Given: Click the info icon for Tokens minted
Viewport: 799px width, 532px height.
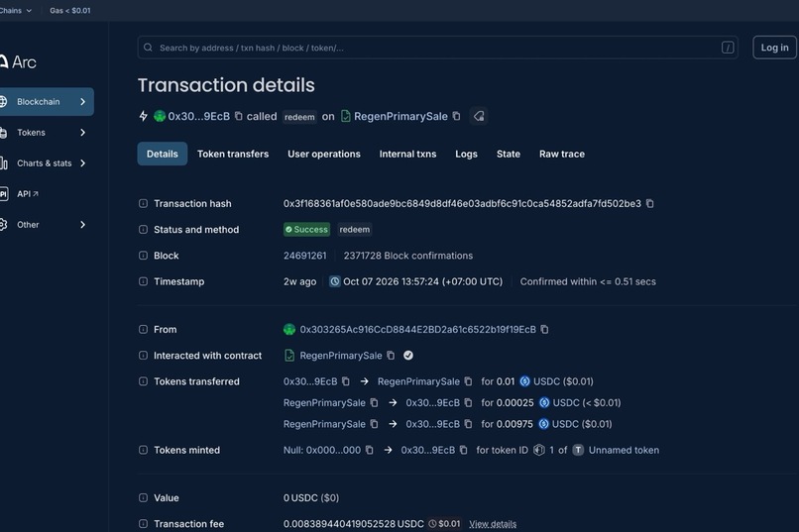Looking at the screenshot, I should pos(143,450).
